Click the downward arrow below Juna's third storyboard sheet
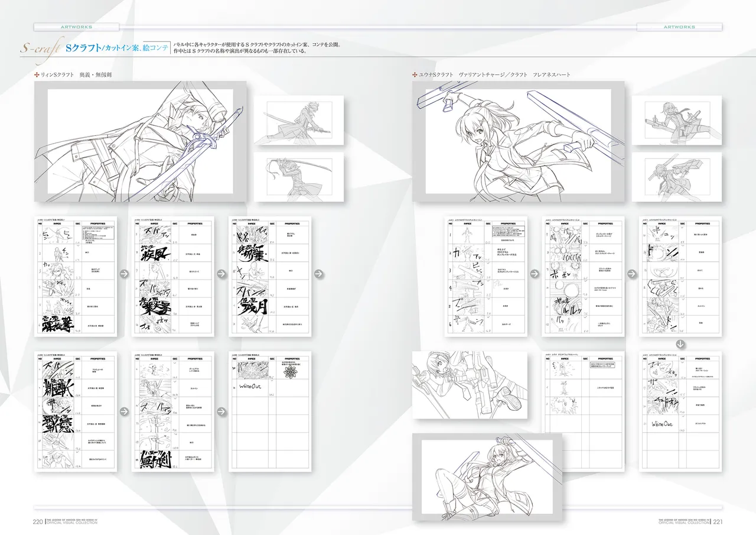Screen dimensions: 756x535 click(679, 343)
